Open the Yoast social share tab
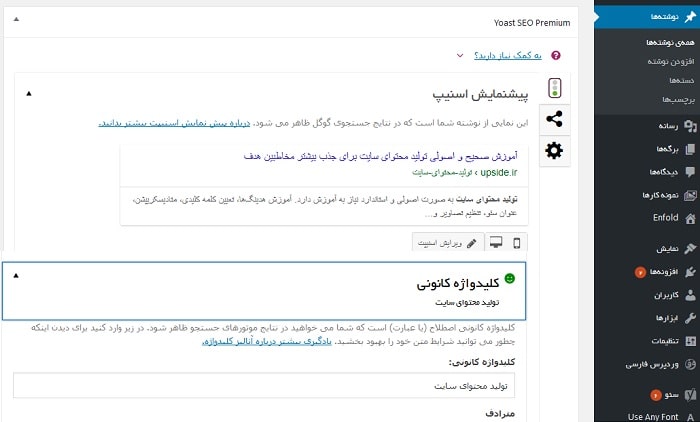The width and height of the screenshot is (700, 422). (x=554, y=119)
